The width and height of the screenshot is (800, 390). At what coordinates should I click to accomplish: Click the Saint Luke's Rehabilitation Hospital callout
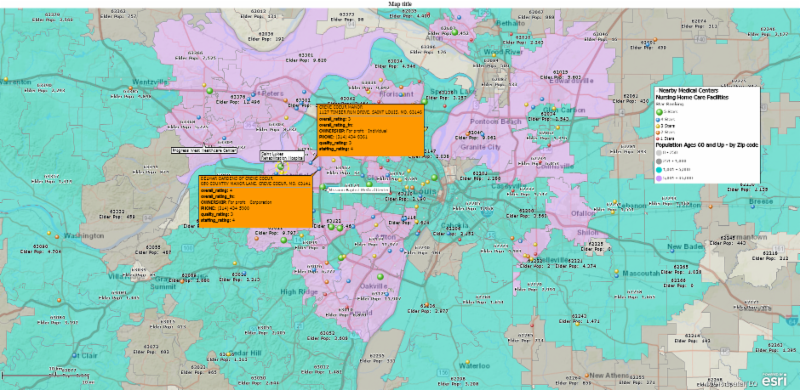point(282,156)
